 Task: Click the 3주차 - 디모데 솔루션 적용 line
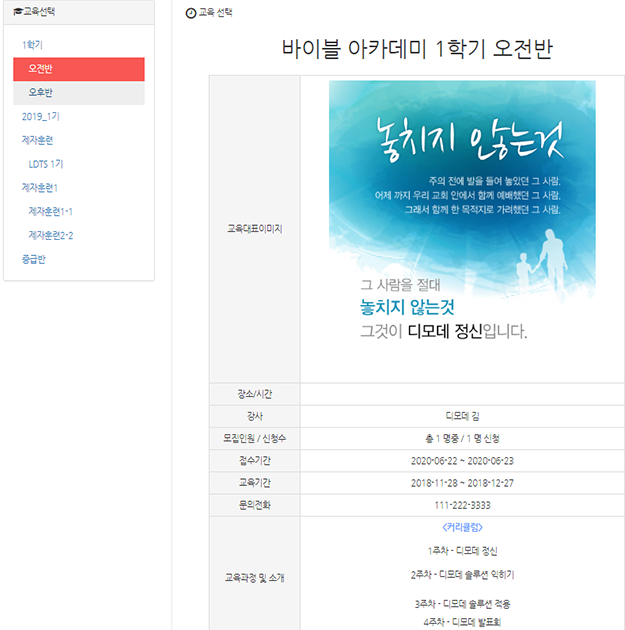coord(462,604)
